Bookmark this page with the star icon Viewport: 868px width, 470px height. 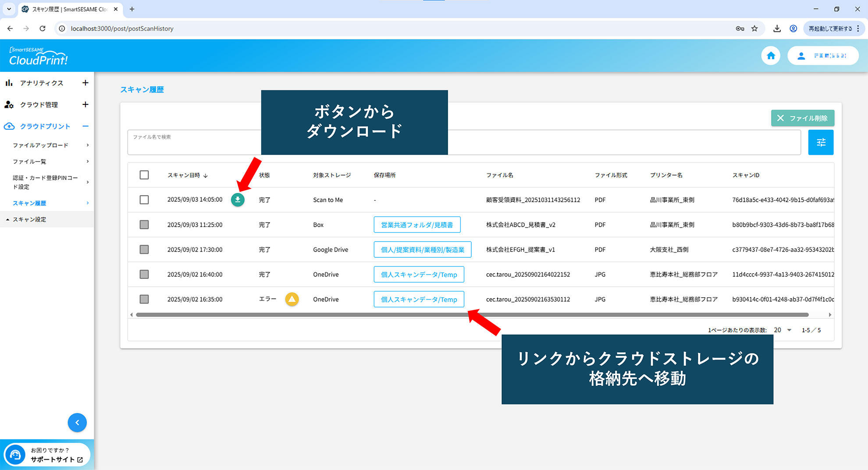click(754, 28)
